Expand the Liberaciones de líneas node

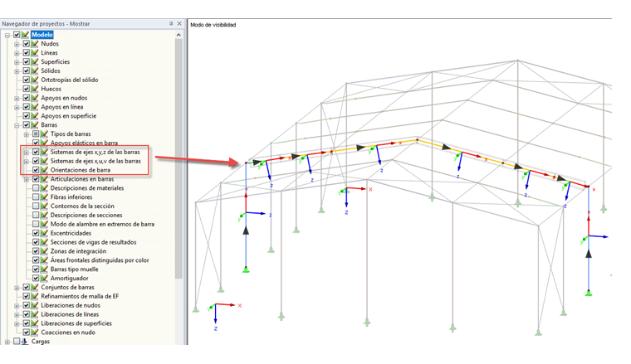[17, 314]
